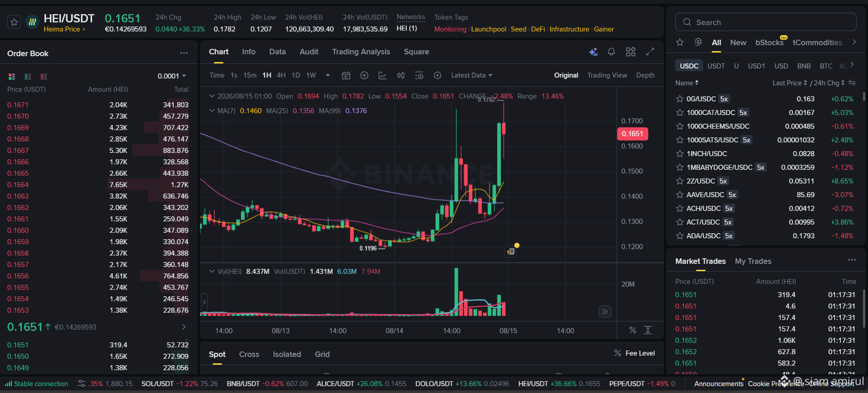Click the Monitoring token tag
868x393 pixels.
450,29
